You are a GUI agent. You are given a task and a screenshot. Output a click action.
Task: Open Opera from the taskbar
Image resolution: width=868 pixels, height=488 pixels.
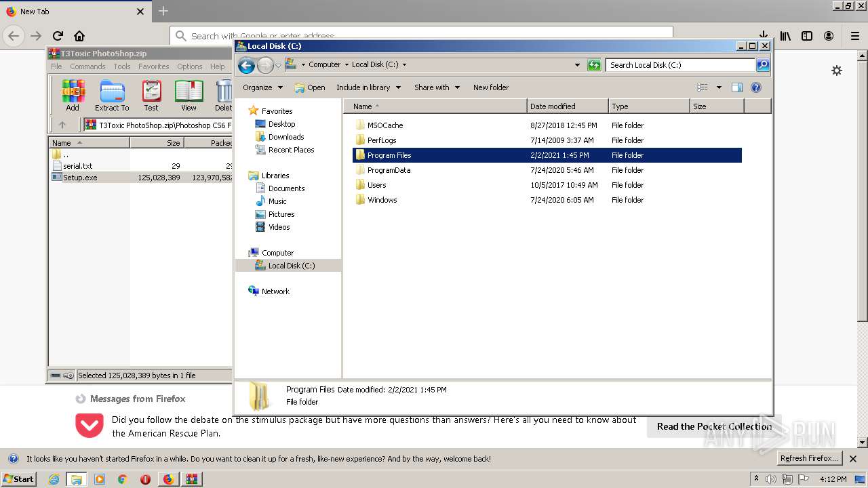point(145,479)
